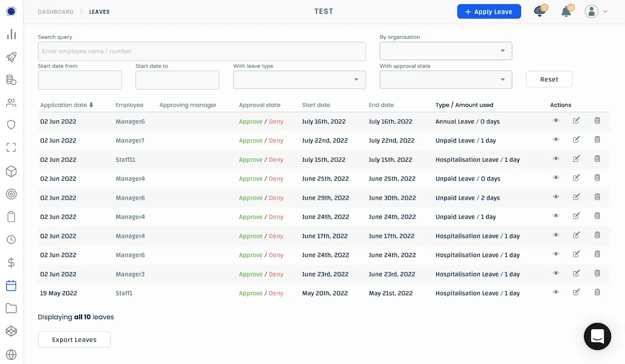Open the chat support widget

point(597,336)
